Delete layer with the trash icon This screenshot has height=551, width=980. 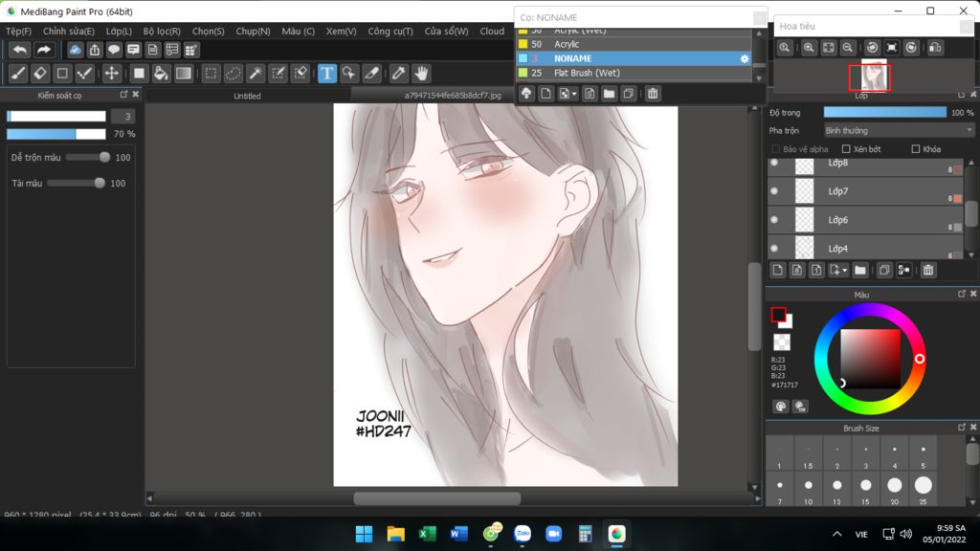click(928, 271)
